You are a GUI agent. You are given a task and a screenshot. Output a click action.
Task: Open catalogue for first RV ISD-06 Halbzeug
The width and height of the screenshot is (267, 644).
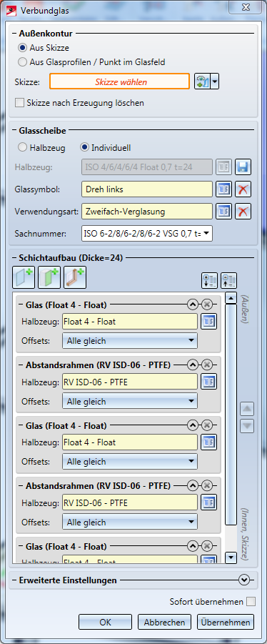click(x=208, y=382)
